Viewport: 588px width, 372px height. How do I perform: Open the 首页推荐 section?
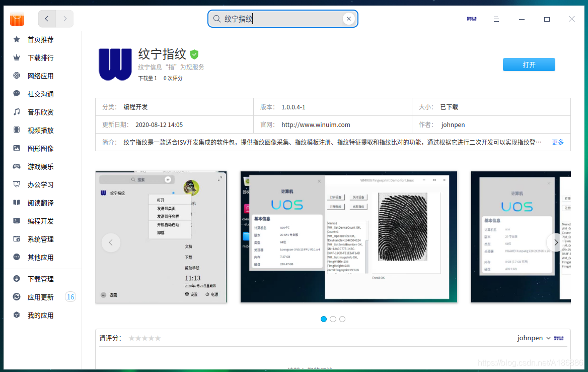click(x=40, y=39)
